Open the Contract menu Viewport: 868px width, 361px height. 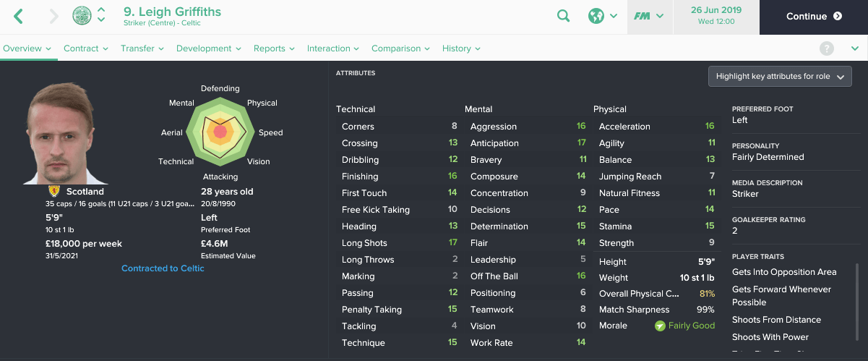[x=86, y=48]
